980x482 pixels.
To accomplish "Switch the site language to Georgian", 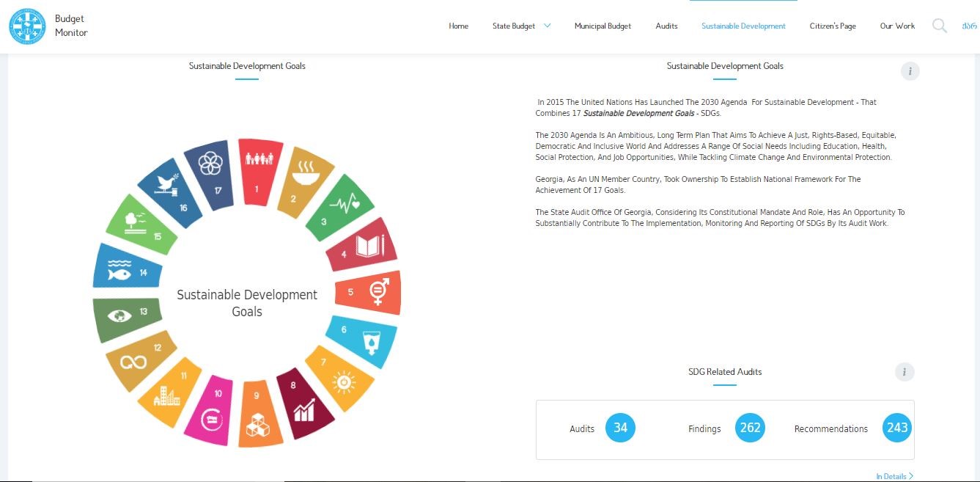I will click(x=969, y=26).
